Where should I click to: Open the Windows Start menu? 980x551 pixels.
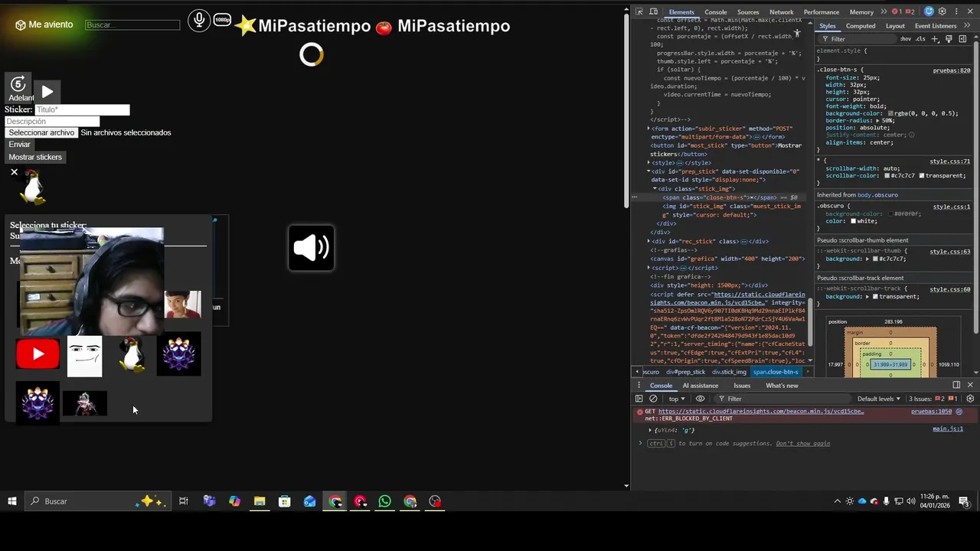[12, 501]
